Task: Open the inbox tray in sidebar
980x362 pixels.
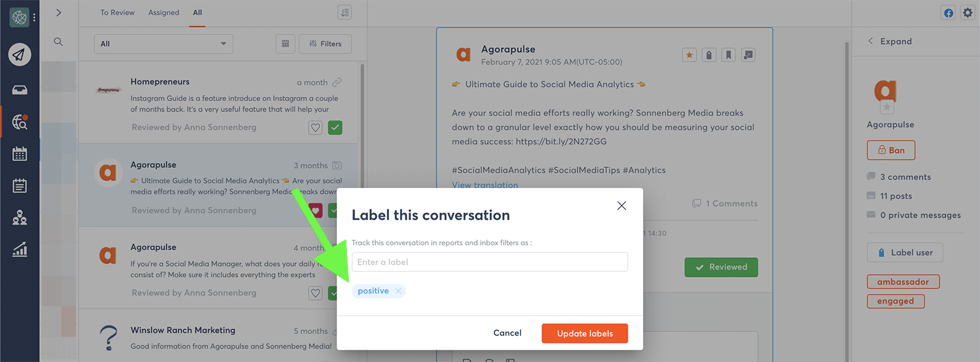Action: (x=20, y=90)
